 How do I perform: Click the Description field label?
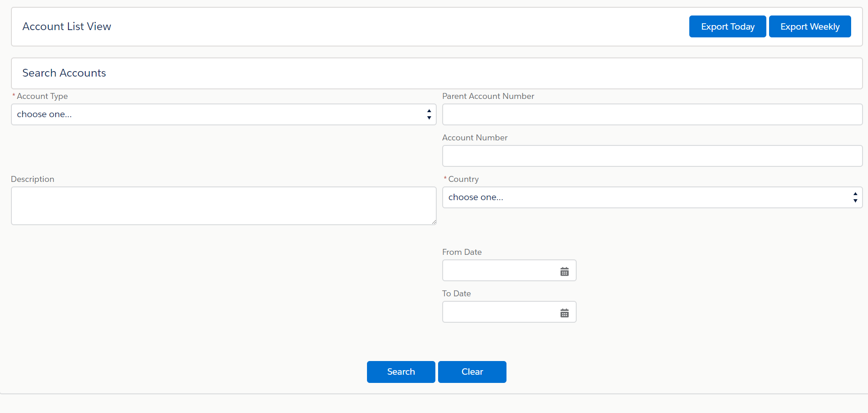click(32, 179)
